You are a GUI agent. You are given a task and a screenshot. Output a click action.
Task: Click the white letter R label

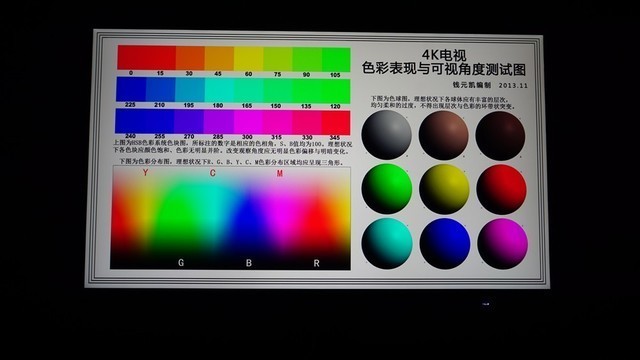click(x=317, y=264)
